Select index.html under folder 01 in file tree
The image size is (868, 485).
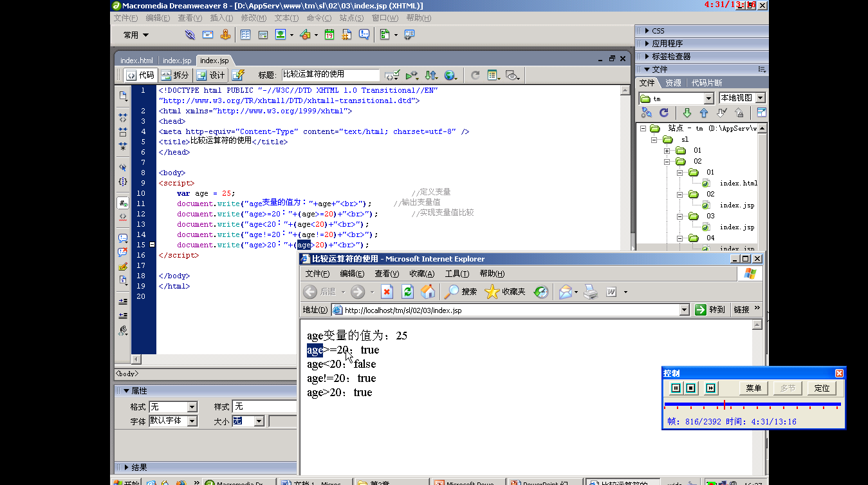point(738,183)
